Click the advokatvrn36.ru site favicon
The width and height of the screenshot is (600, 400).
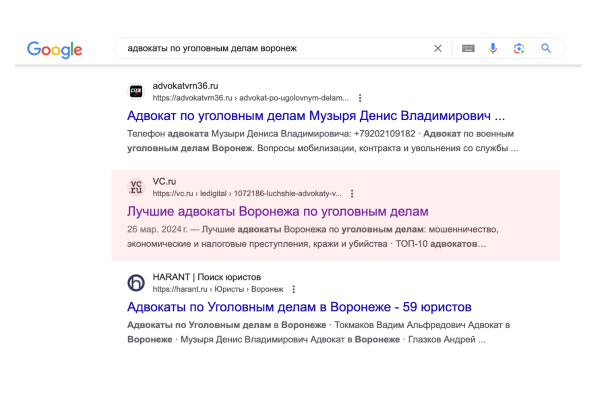pos(136,91)
